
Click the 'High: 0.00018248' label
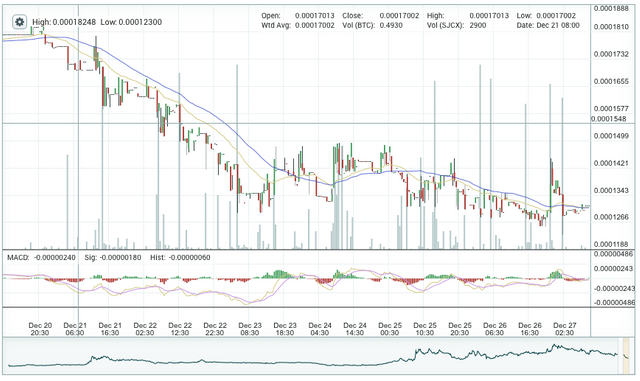[x=64, y=22]
